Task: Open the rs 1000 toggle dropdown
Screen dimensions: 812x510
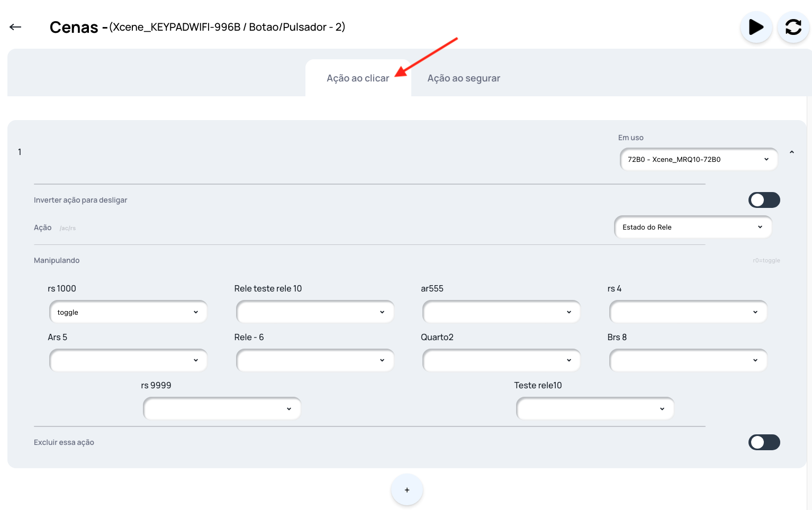Action: (x=128, y=312)
